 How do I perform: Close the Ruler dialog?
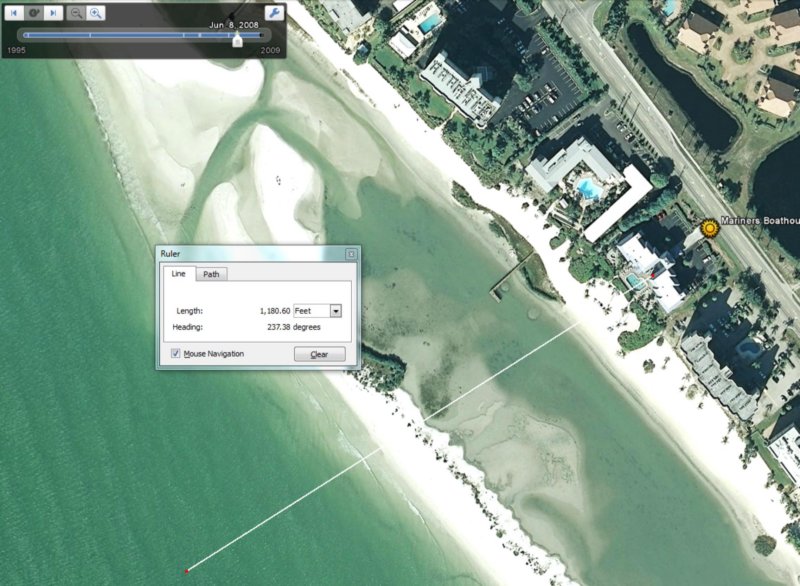click(x=351, y=254)
